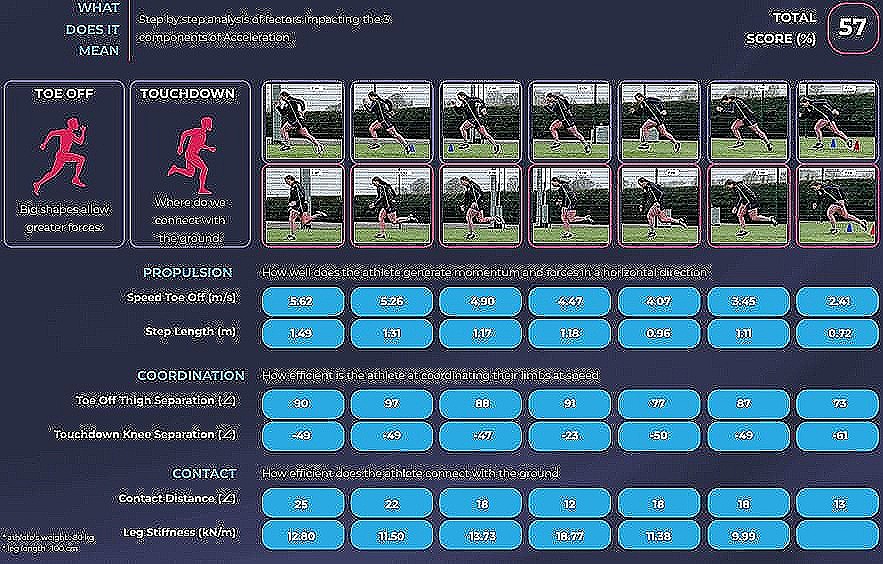Pick the 88 Toe Off Thigh Separation value
The image size is (883, 564).
coord(480,404)
